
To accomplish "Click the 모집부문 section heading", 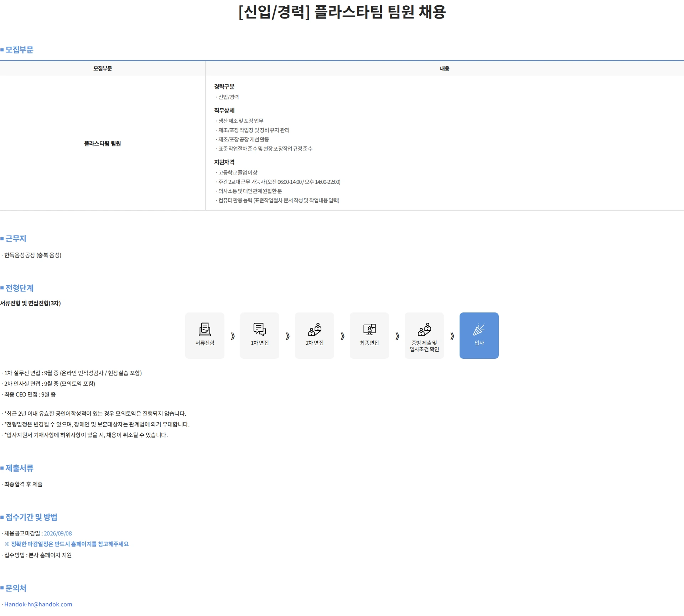I will pos(19,50).
